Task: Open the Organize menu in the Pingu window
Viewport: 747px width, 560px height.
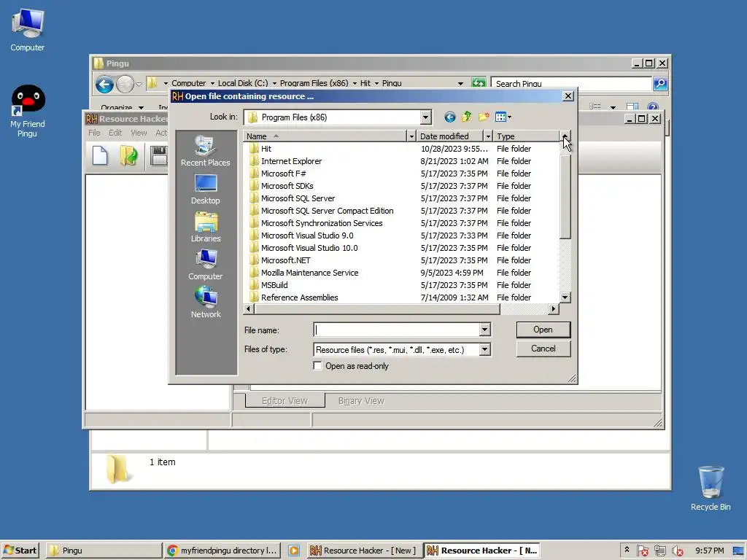Action: click(x=122, y=107)
